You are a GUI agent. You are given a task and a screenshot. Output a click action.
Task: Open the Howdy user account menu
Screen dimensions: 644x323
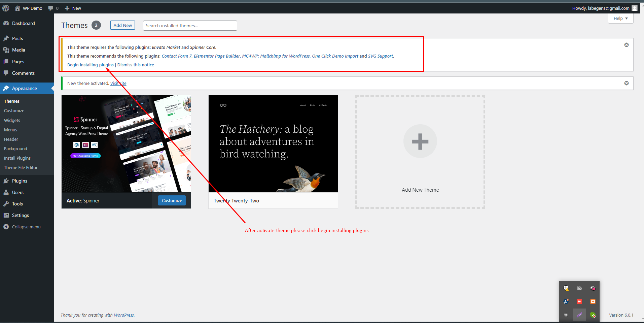[604, 8]
